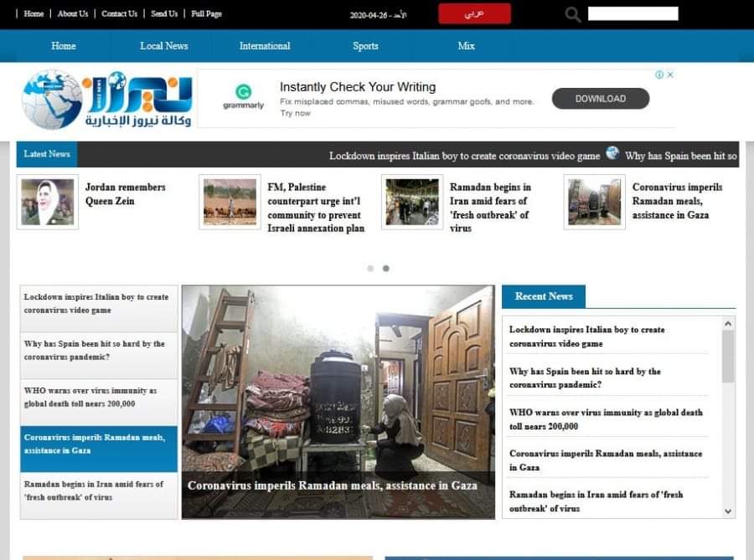Close the Grammarly ad with X
Image resolution: width=754 pixels, height=560 pixels.
click(670, 74)
